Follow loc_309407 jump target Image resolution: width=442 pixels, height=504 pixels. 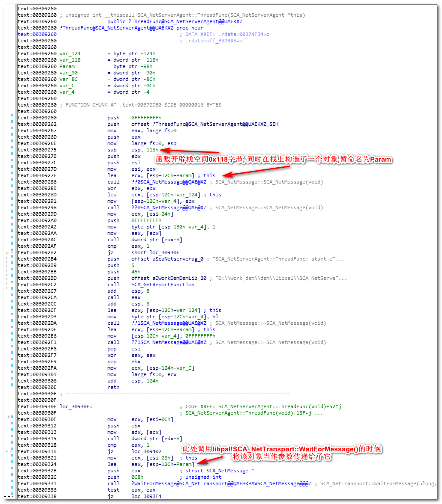[x=146, y=452]
